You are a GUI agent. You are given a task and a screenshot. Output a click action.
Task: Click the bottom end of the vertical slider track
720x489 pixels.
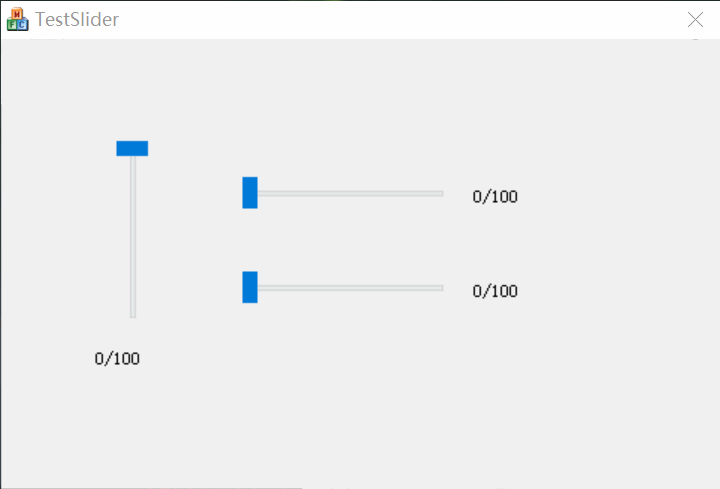click(133, 313)
